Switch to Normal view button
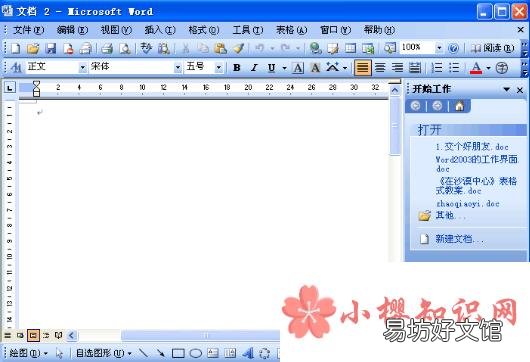Screen dimensions: 530x362 (x=7, y=335)
